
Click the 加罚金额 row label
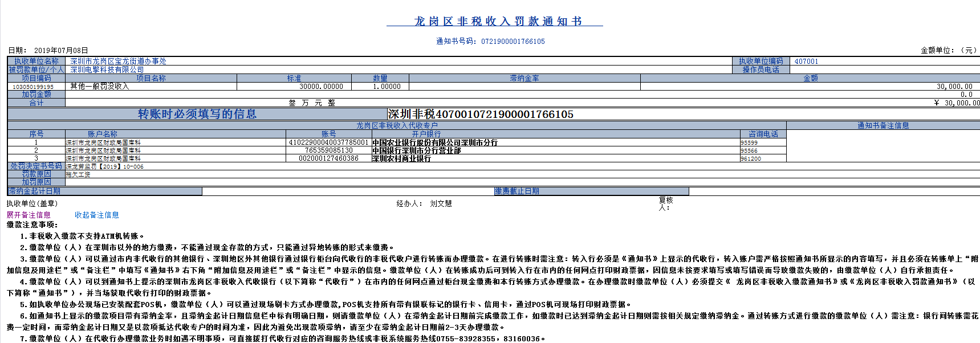click(36, 95)
